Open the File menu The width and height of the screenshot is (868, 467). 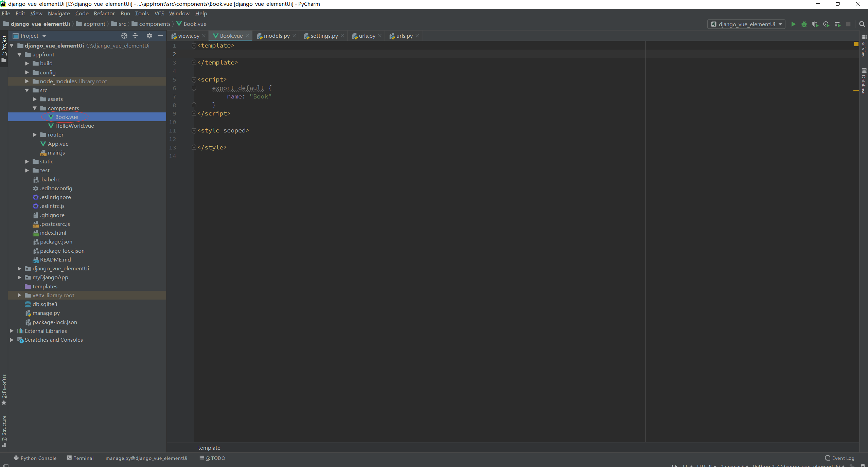(x=6, y=13)
